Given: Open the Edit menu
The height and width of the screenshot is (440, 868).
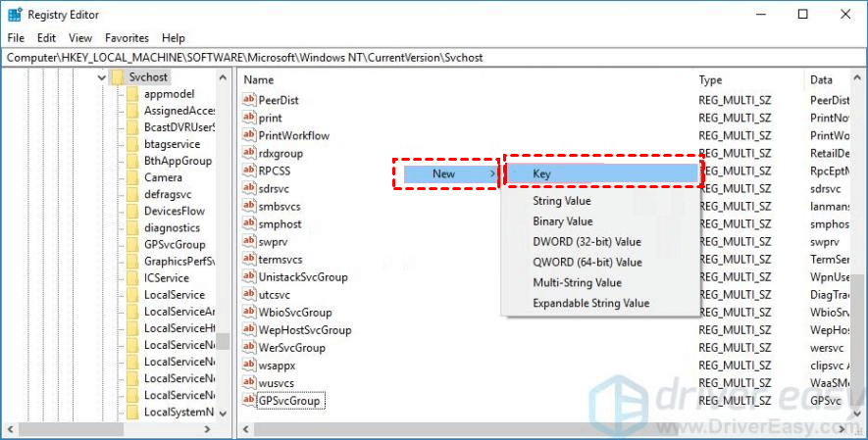Looking at the screenshot, I should (x=46, y=38).
